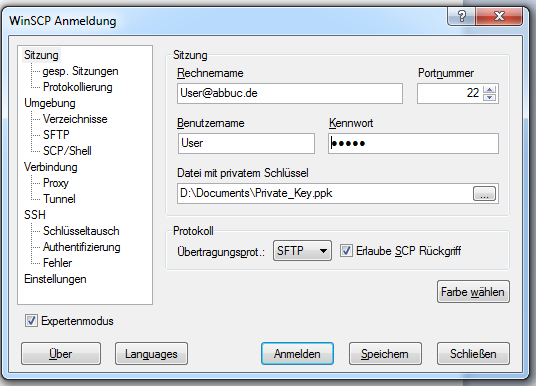536x386 pixels.
Task: Open the SCP/Shell settings page
Action: (67, 151)
